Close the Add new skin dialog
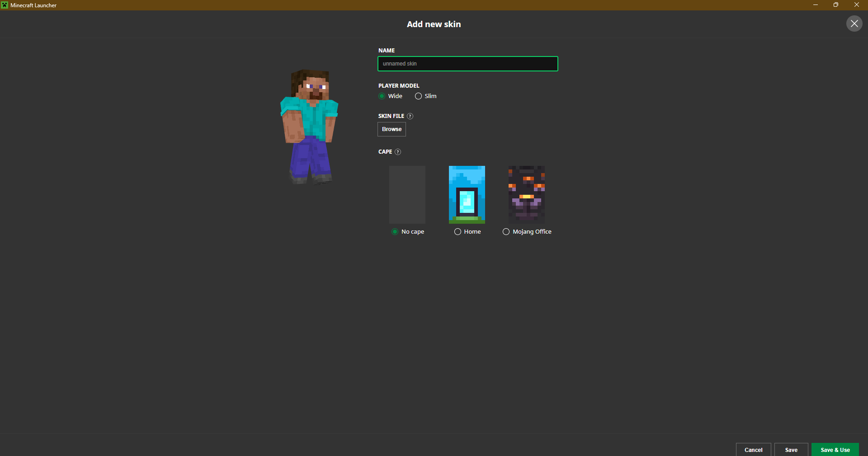 click(x=854, y=24)
